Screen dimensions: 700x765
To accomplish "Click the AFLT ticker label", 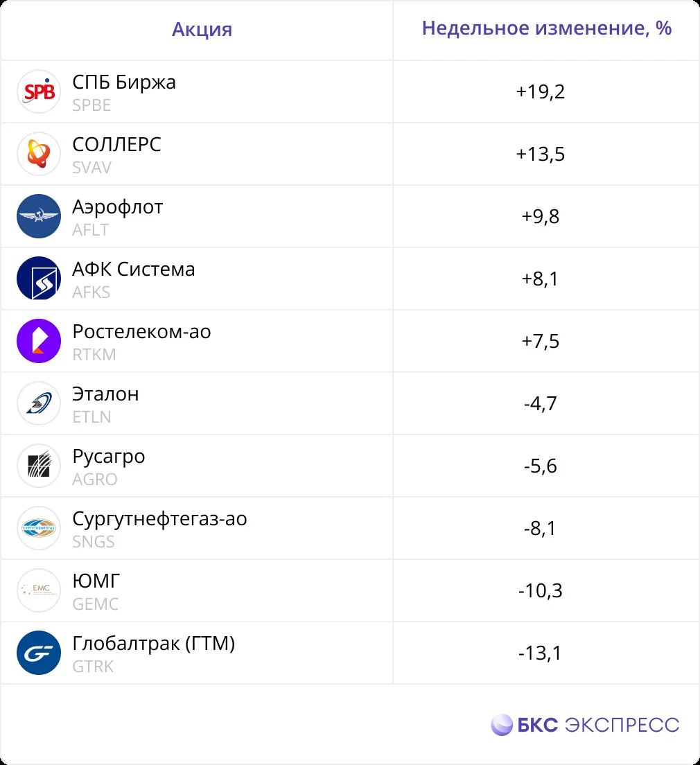I will click(90, 230).
